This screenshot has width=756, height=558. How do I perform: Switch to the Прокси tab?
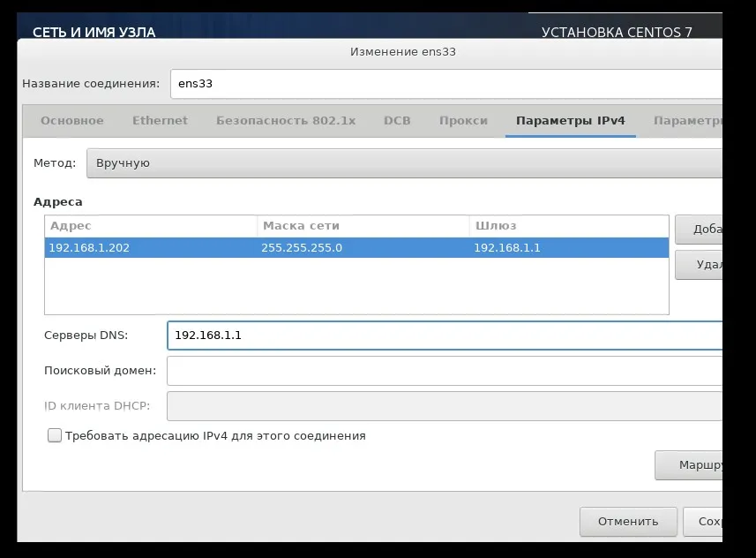[x=463, y=120]
